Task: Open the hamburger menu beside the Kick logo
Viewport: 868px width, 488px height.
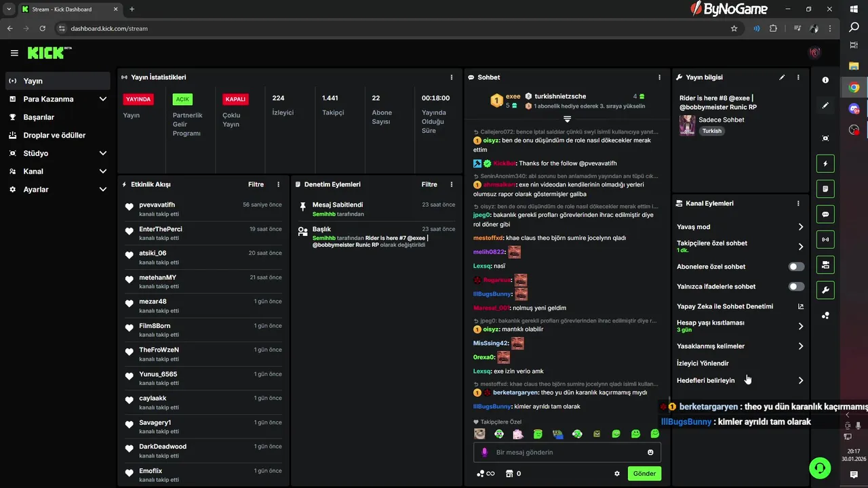Action: 14,53
